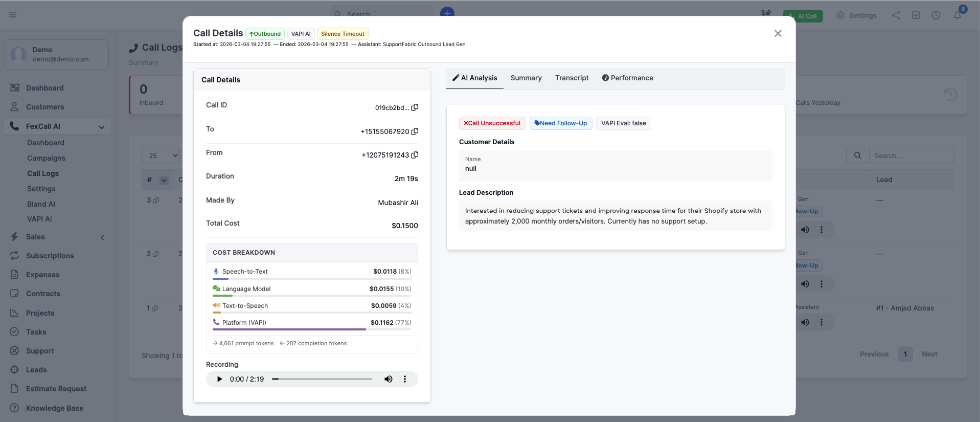The image size is (980, 422).
Task: Open Bland AI in the sidebar
Action: point(41,204)
